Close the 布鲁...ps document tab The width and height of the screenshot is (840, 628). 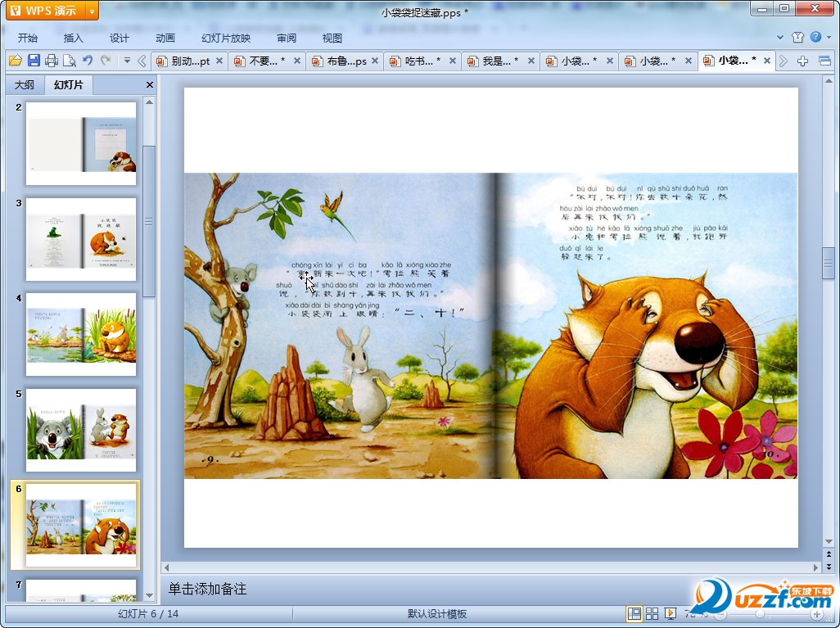(375, 61)
